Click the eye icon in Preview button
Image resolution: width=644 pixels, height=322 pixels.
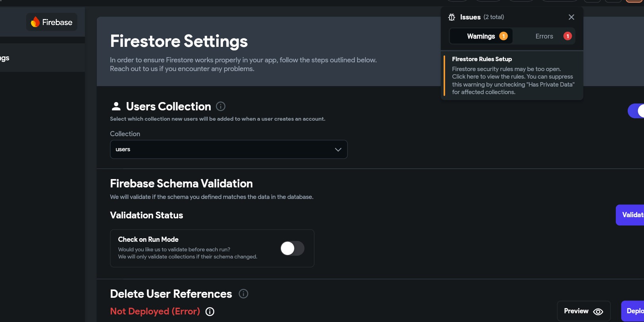click(x=598, y=312)
